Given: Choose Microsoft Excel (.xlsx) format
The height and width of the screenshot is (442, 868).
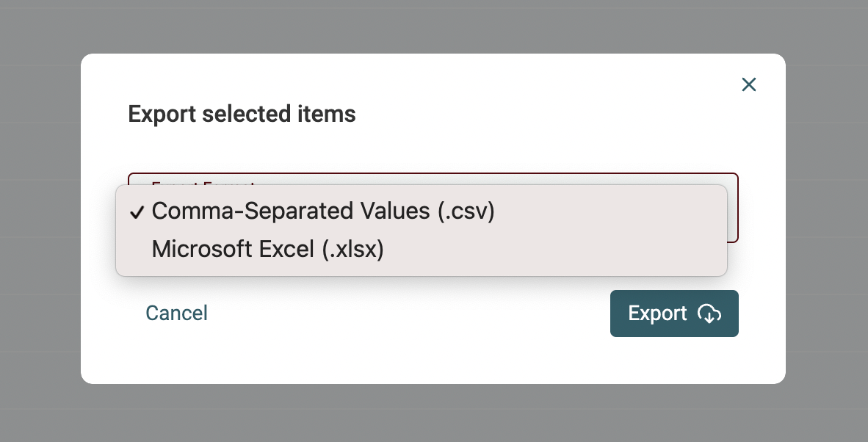Looking at the screenshot, I should (x=267, y=250).
